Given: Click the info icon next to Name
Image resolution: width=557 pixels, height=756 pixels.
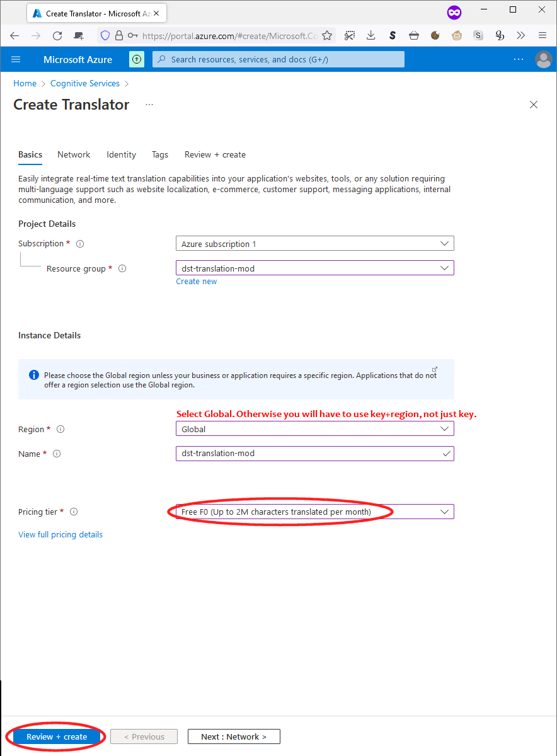Looking at the screenshot, I should click(x=57, y=454).
